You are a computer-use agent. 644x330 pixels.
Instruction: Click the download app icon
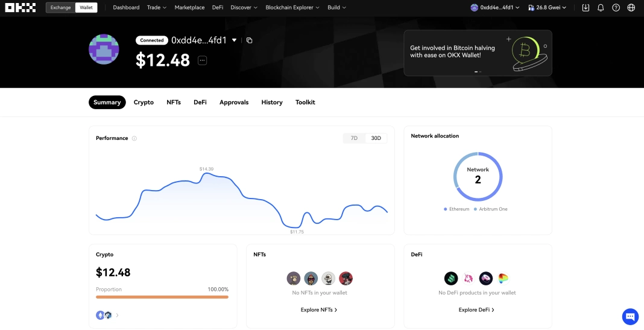(586, 7)
